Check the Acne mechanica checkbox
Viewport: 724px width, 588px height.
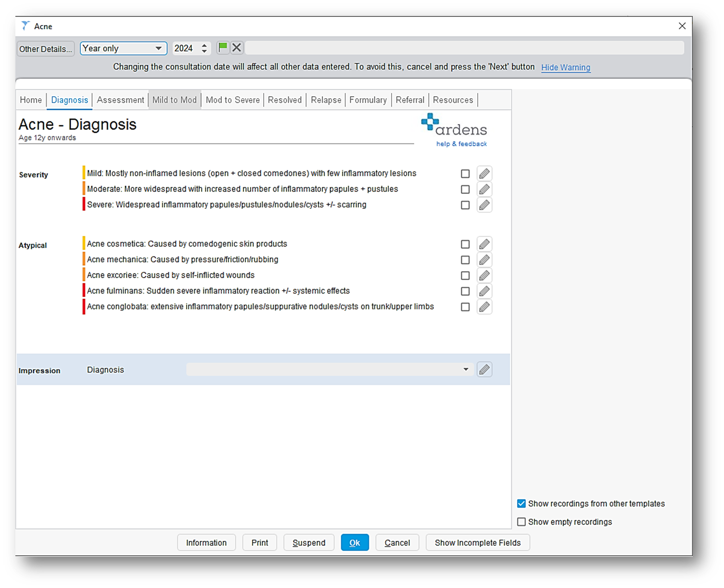click(x=465, y=260)
